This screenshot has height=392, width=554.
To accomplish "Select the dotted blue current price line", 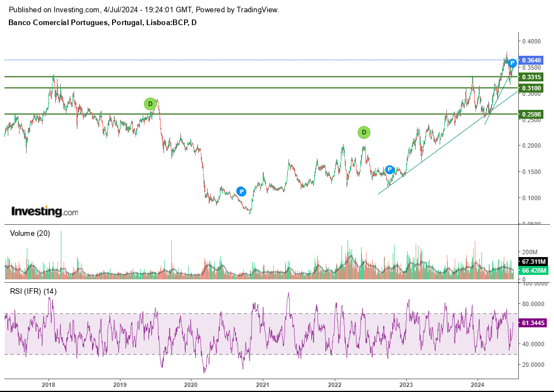I will pyautogui.click(x=261, y=60).
